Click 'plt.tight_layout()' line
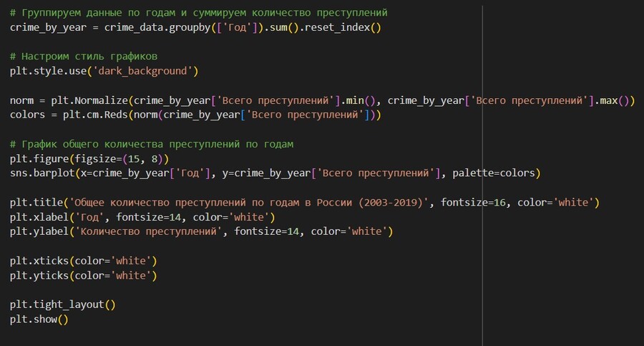The image size is (644, 346). (x=63, y=305)
